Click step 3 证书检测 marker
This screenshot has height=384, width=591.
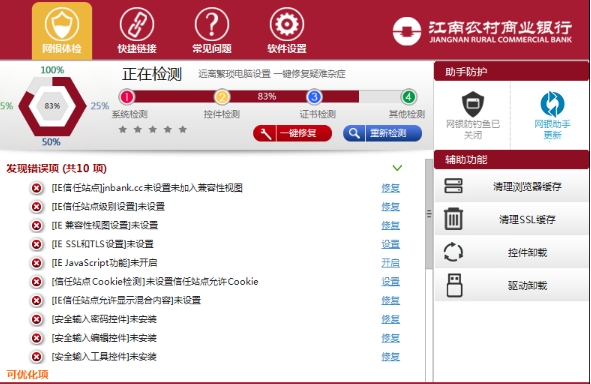click(314, 97)
